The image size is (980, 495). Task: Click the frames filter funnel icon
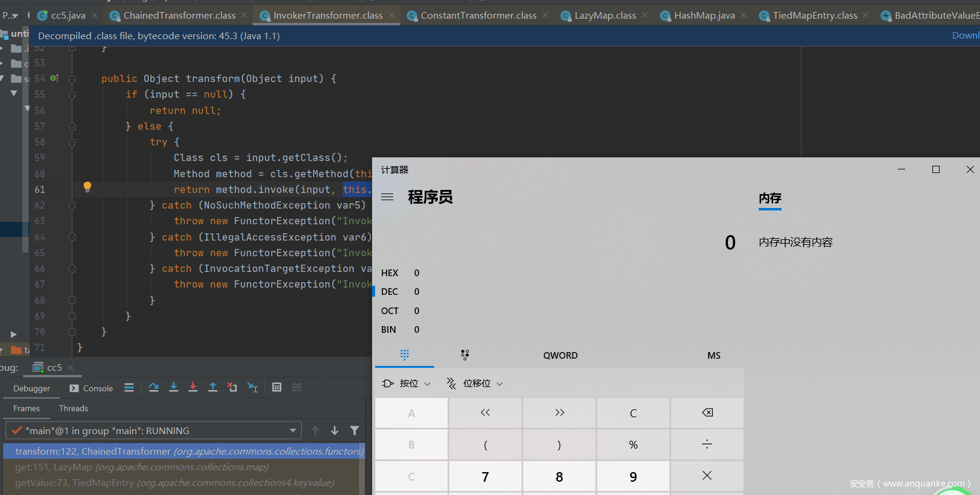(355, 430)
